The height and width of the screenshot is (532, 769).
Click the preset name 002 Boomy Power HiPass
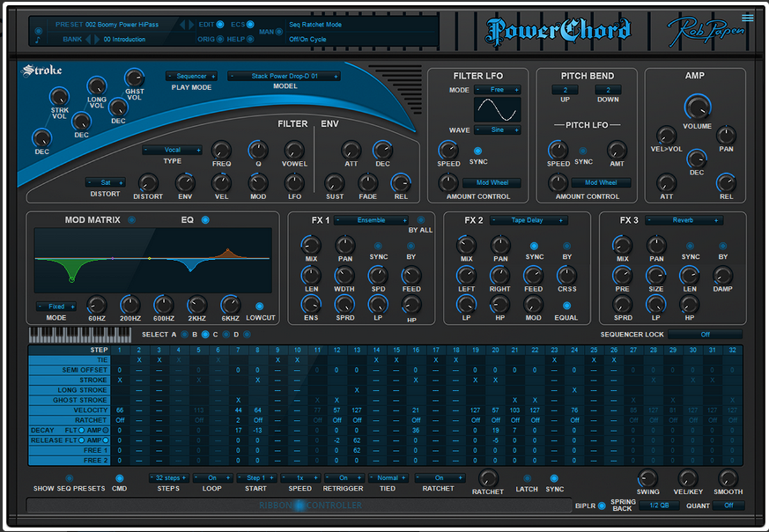coord(122,24)
